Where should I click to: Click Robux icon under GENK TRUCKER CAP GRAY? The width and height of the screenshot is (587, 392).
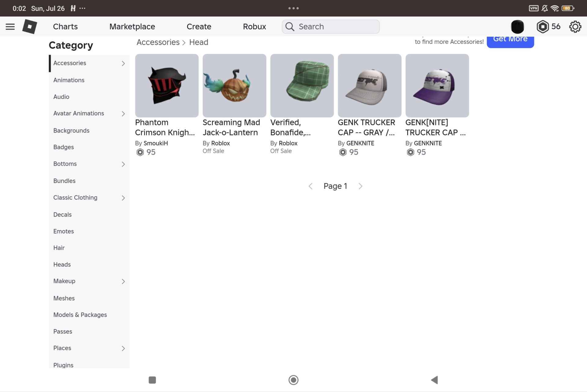(x=343, y=152)
